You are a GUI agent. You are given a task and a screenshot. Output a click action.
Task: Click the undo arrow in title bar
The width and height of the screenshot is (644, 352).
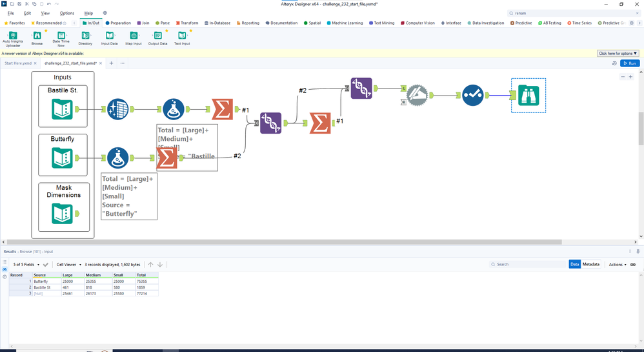pyautogui.click(x=49, y=4)
